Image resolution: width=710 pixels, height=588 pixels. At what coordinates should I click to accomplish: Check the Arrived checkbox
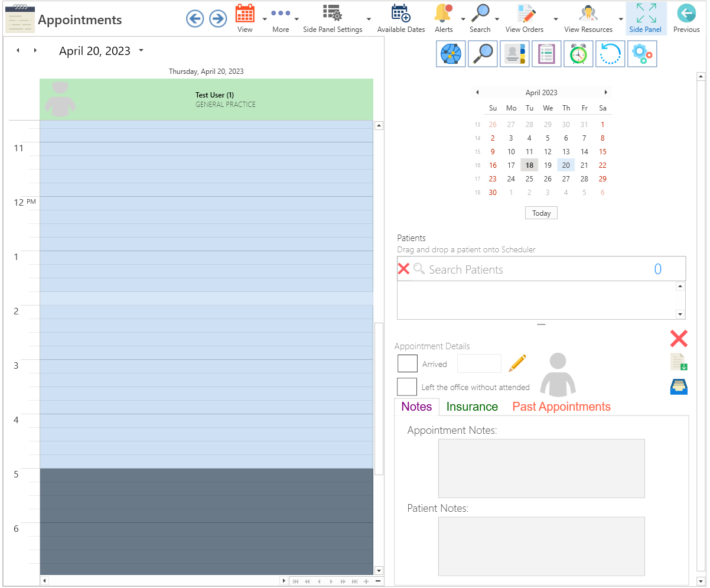click(408, 363)
